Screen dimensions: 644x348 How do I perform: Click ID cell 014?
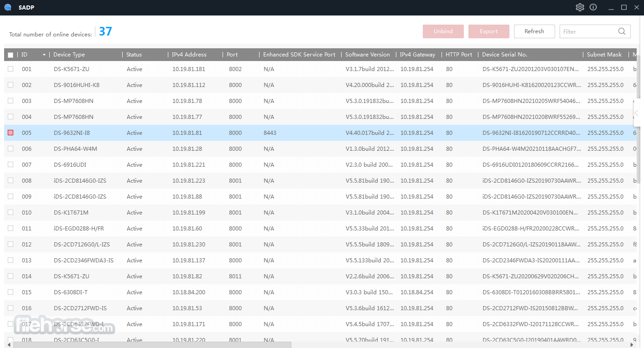pos(26,276)
